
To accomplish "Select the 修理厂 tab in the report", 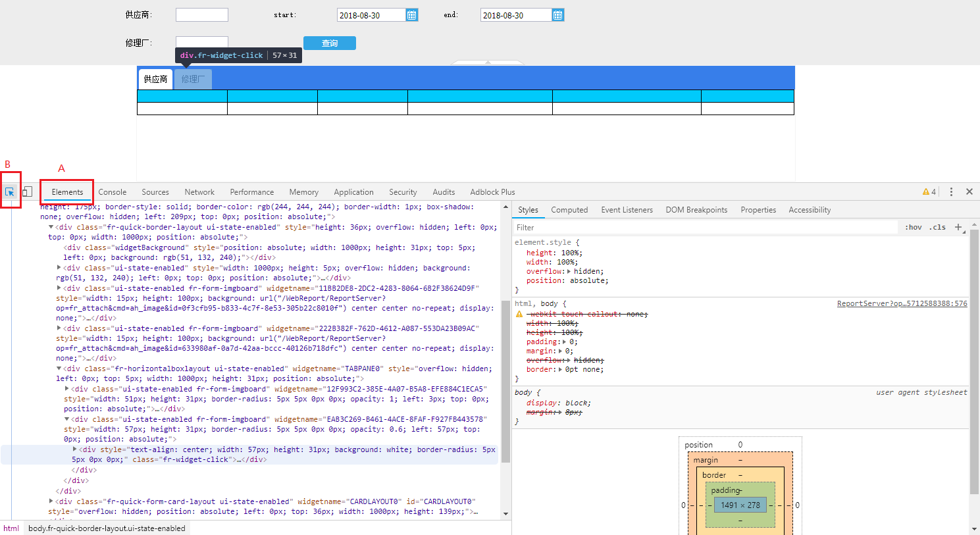I will pos(193,79).
